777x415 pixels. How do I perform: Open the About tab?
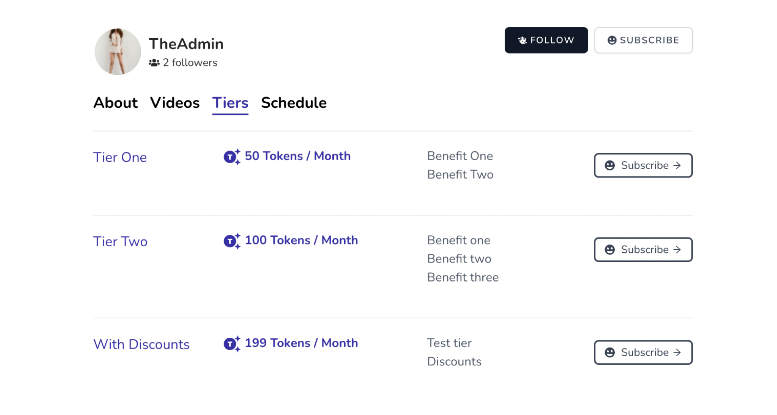115,103
